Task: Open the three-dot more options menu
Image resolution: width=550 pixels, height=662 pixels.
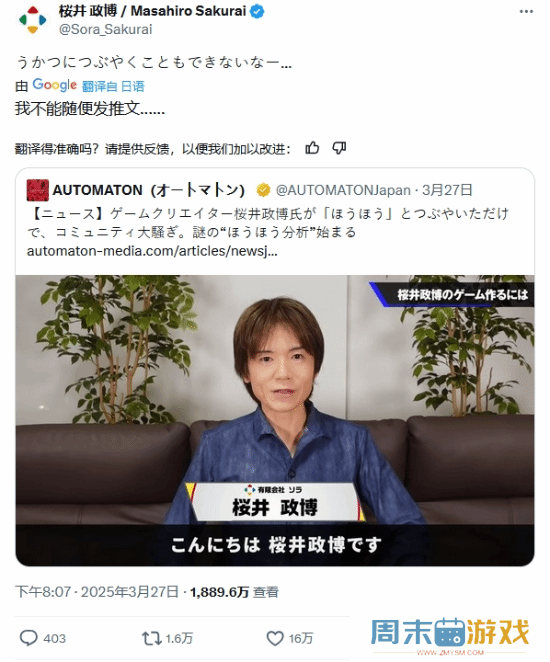Action: (x=526, y=11)
